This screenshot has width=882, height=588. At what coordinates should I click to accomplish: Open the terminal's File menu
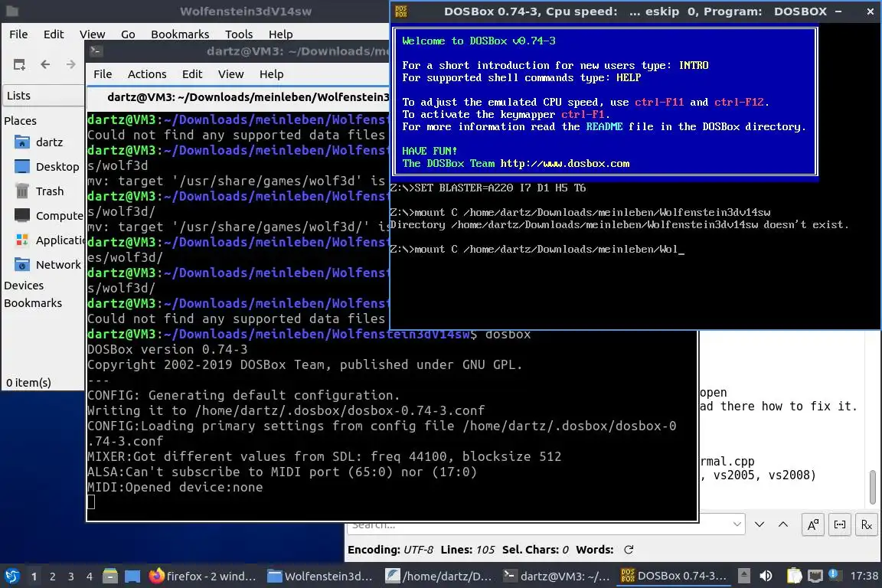tap(103, 74)
